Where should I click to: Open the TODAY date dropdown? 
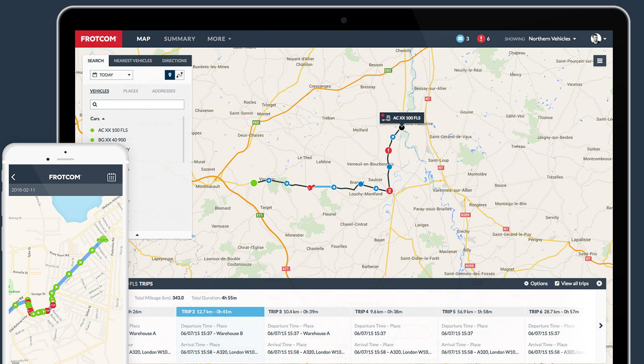(x=111, y=75)
